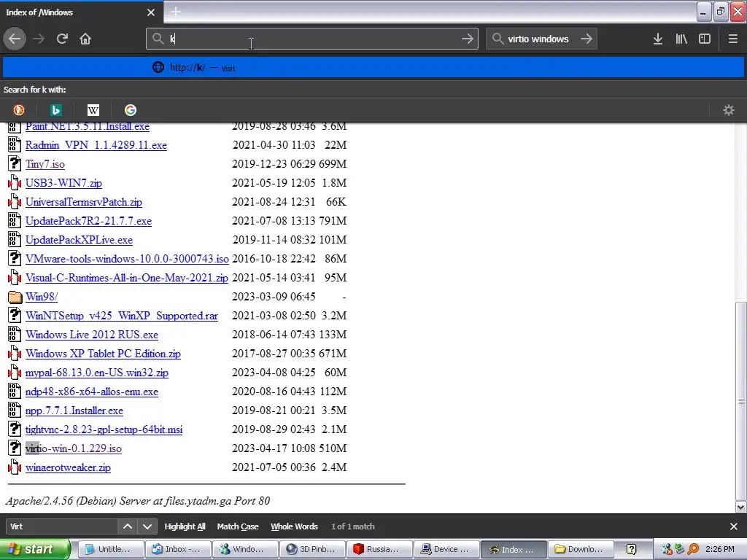Switch to Inbox taskbar window
747x560 pixels.
[178, 549]
